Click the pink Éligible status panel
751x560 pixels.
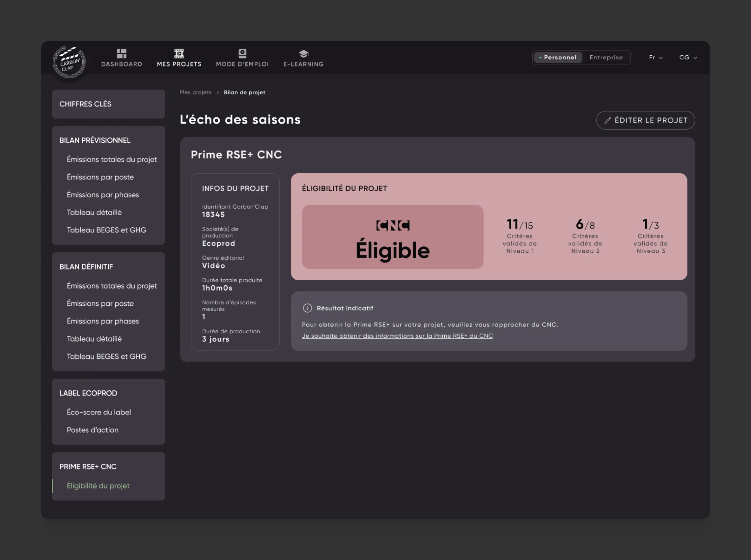[x=392, y=237]
